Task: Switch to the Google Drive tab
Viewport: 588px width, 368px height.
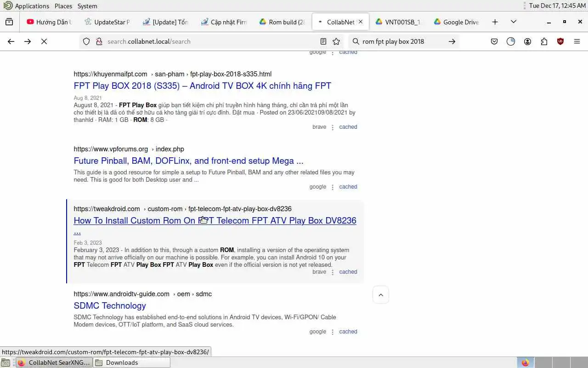Action: (456, 22)
